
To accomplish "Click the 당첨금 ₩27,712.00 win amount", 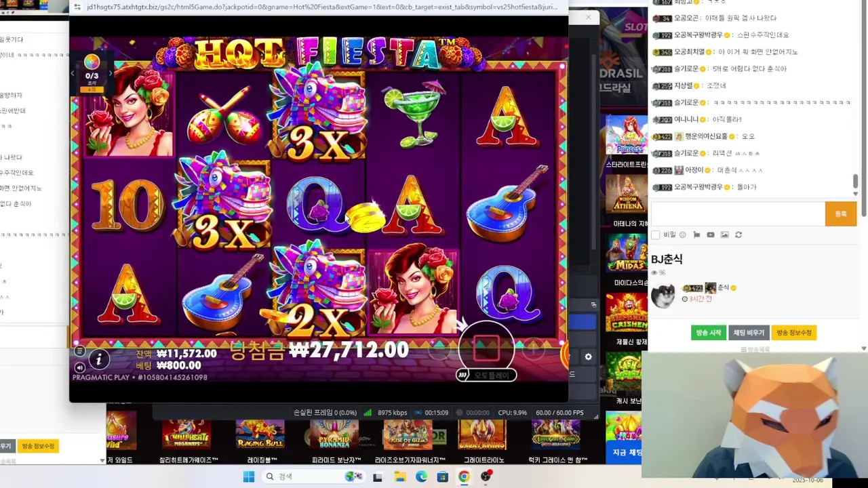I will tap(319, 350).
